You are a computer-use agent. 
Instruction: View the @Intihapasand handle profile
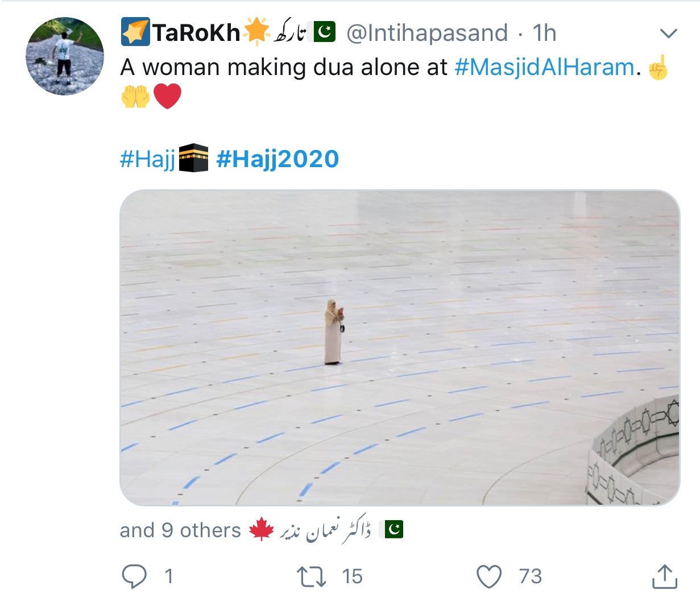427,33
